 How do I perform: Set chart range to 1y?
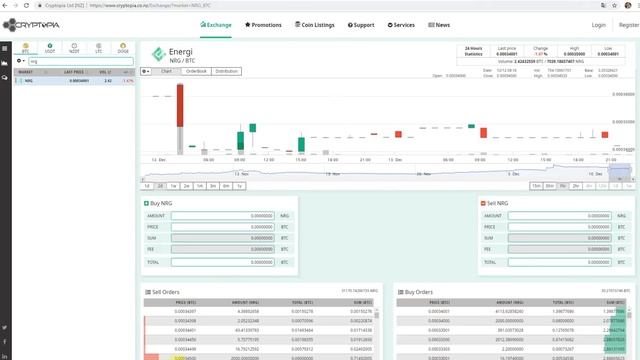[x=240, y=186]
